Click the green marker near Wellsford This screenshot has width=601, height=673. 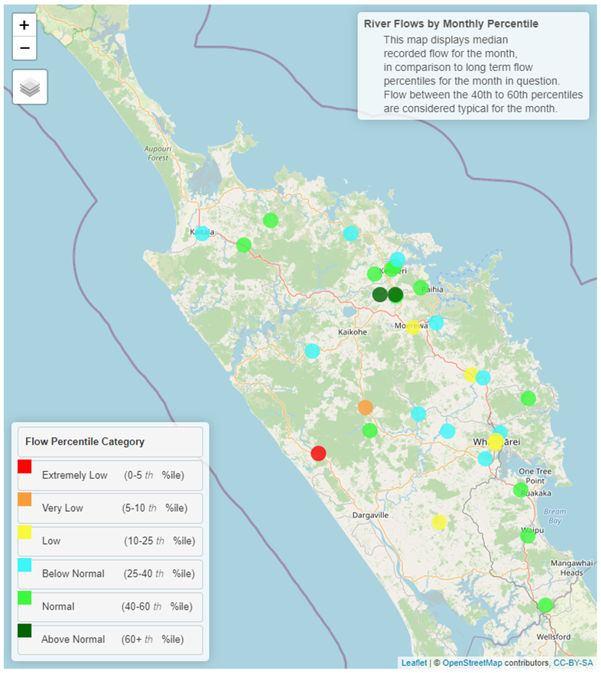tap(546, 605)
